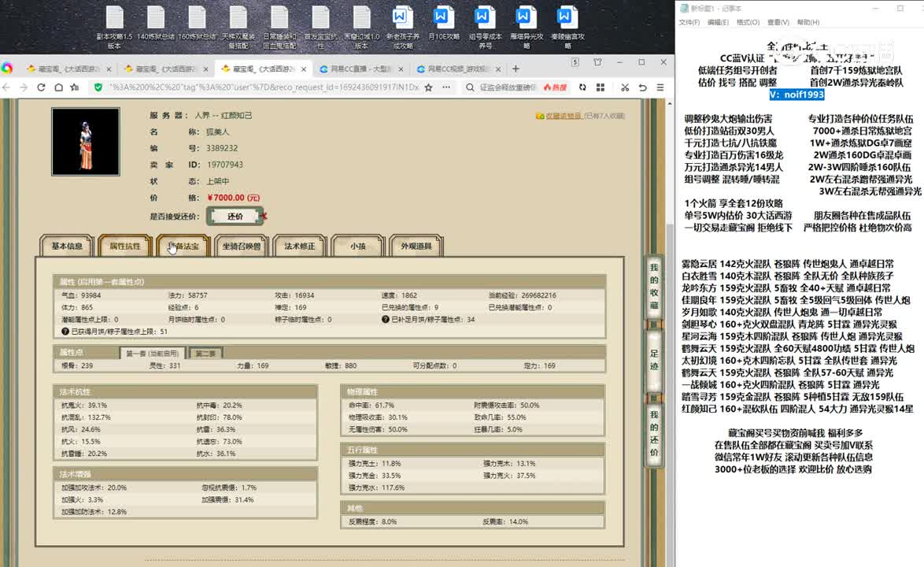Open 足迹 side panel
Image resolution: width=924 pixels, height=567 pixels.
point(653,360)
